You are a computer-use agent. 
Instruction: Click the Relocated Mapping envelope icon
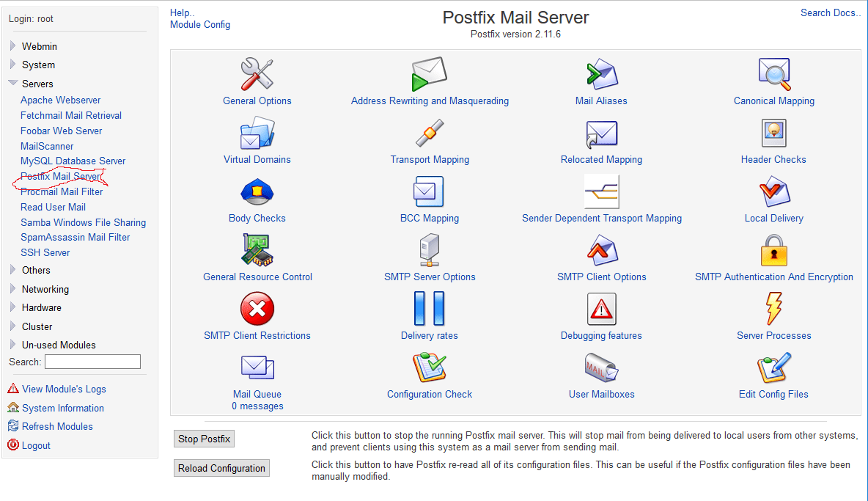pos(602,134)
